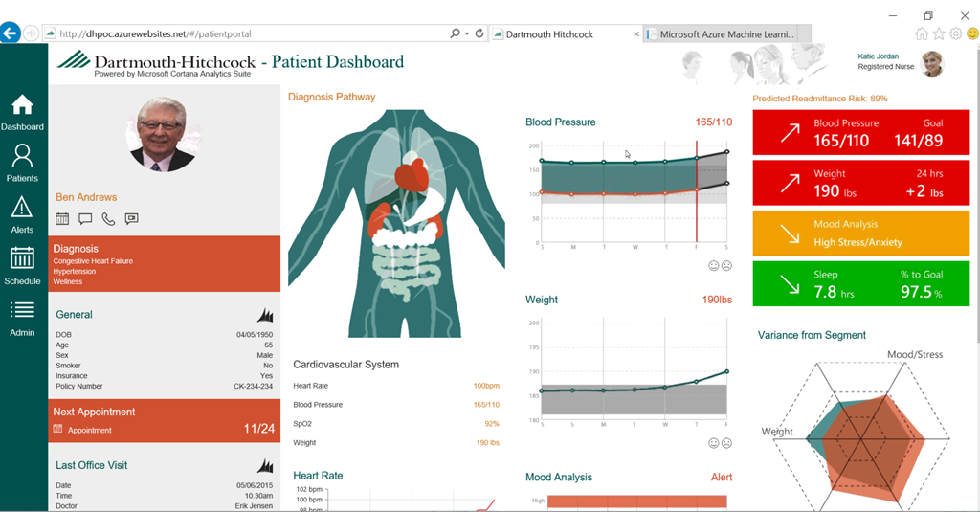Open the Blood Pressure 165/110 red tile
Image resolution: width=980 pixels, height=512 pixels.
click(x=861, y=132)
